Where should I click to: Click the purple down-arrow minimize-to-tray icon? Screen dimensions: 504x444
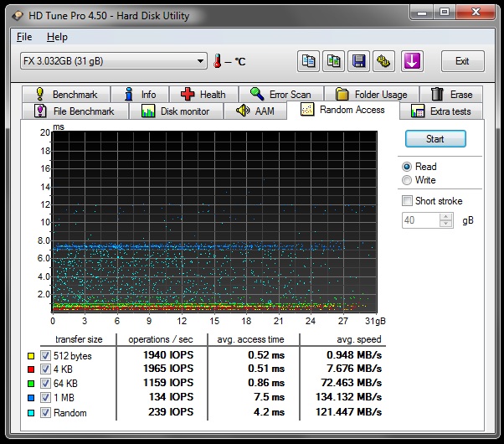click(411, 61)
